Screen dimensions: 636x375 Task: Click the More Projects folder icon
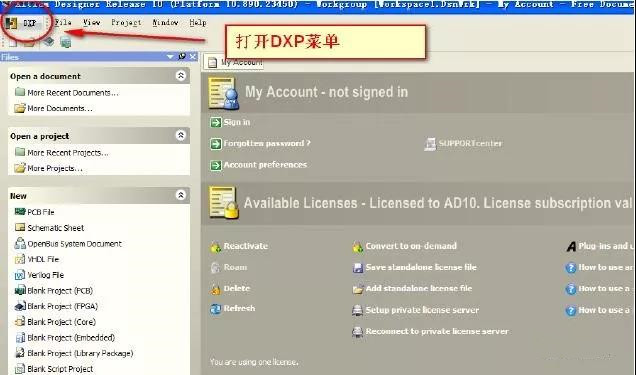click(19, 168)
